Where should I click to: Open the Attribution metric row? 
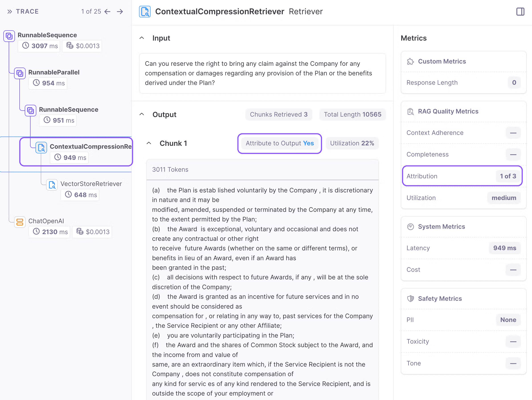(x=462, y=176)
